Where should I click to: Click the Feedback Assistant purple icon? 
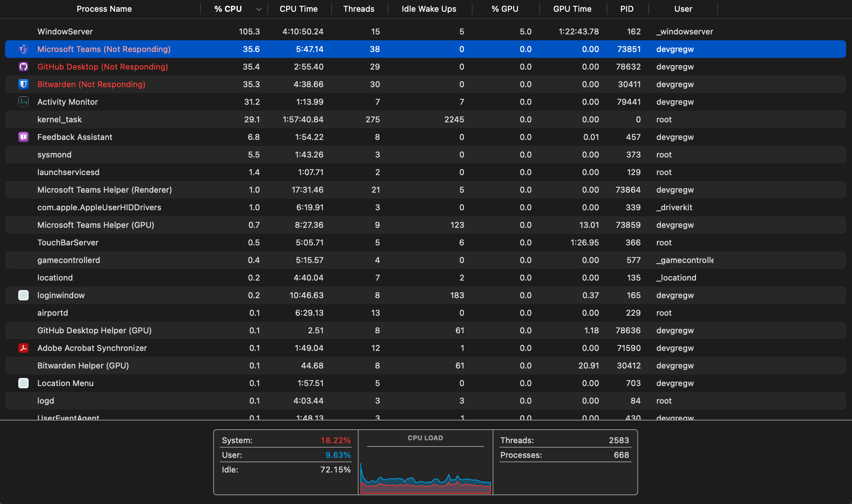[23, 137]
